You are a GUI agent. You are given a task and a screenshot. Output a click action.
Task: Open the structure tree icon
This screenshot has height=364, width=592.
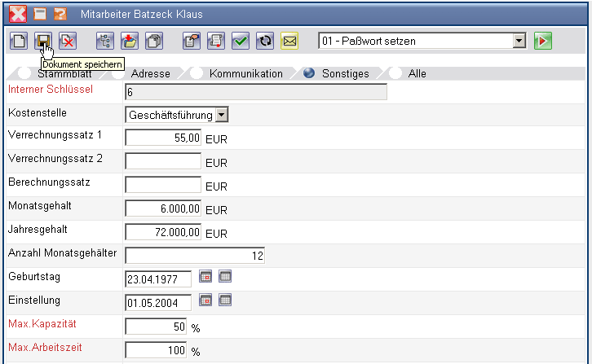[105, 41]
